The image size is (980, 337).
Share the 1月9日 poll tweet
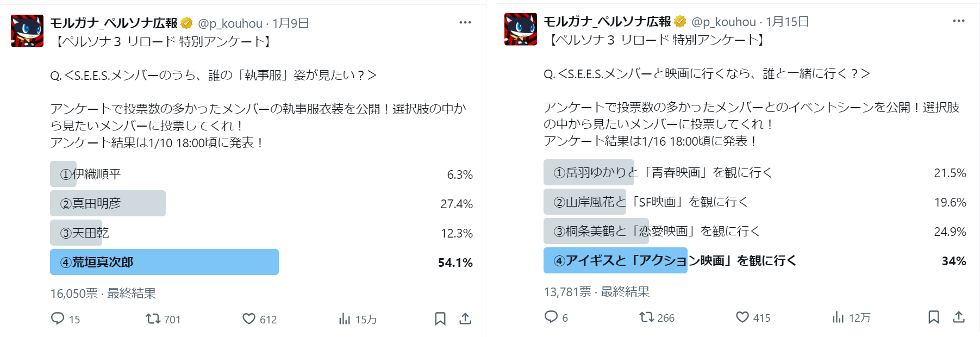(465, 319)
